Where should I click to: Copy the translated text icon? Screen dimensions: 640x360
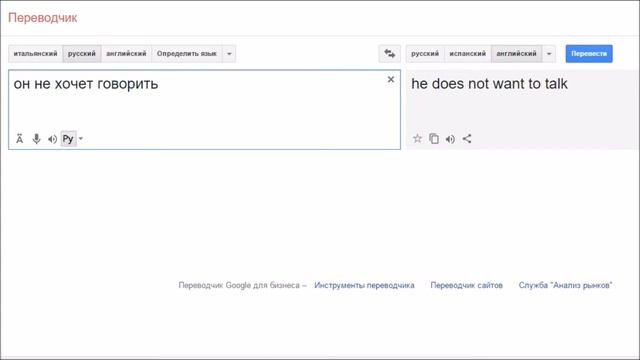coord(433,139)
